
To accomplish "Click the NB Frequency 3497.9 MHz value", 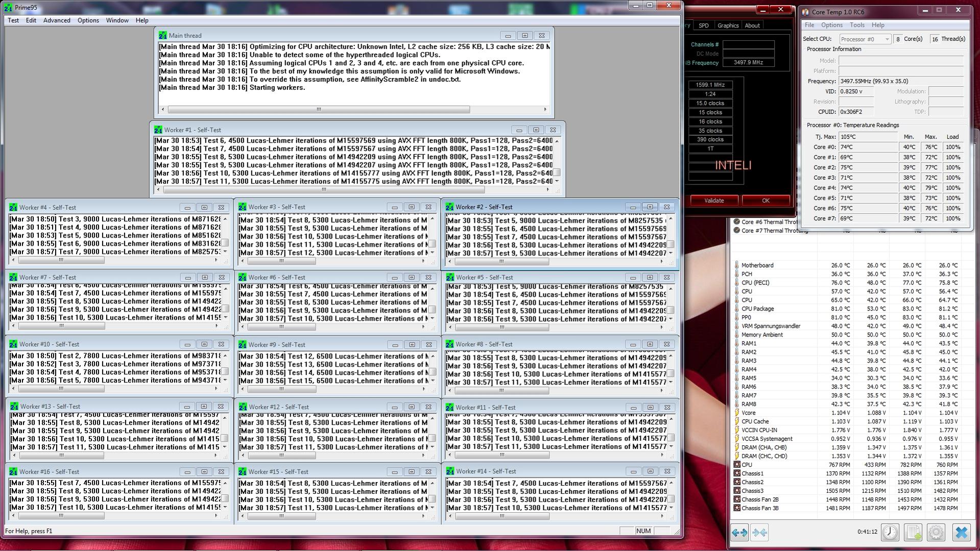I will (x=748, y=63).
